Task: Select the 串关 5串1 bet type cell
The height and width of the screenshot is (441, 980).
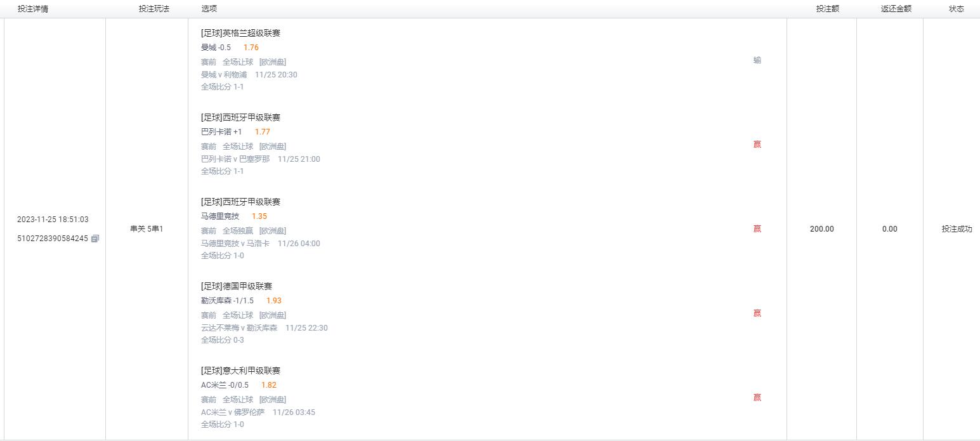Action: click(147, 228)
